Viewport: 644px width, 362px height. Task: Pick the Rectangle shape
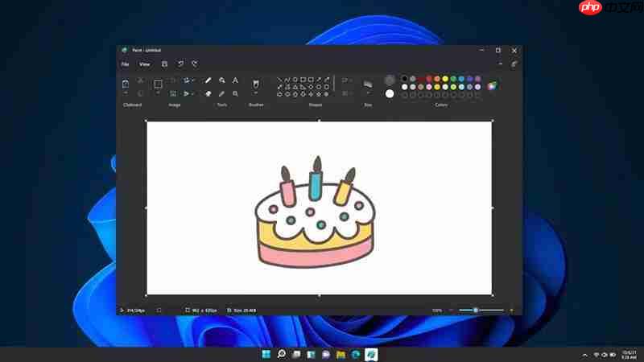point(303,80)
